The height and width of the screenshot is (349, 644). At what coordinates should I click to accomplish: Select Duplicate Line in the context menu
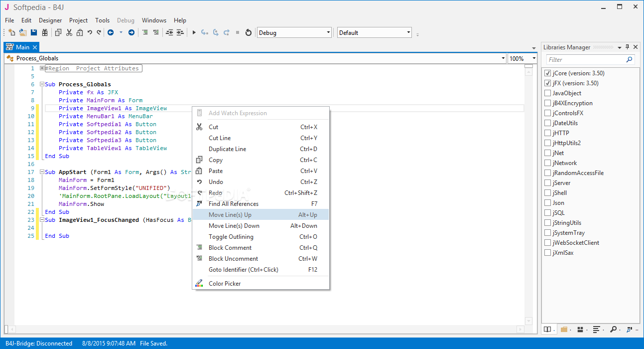[227, 149]
